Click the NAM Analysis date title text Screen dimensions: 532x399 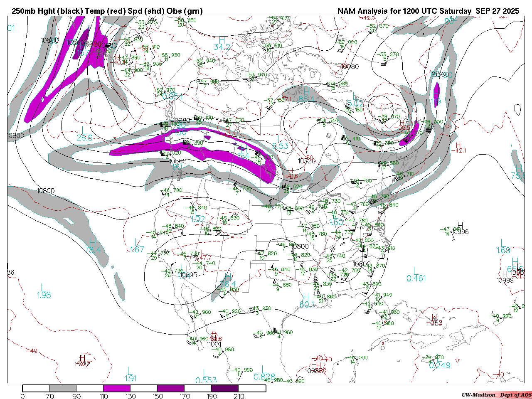(x=428, y=11)
